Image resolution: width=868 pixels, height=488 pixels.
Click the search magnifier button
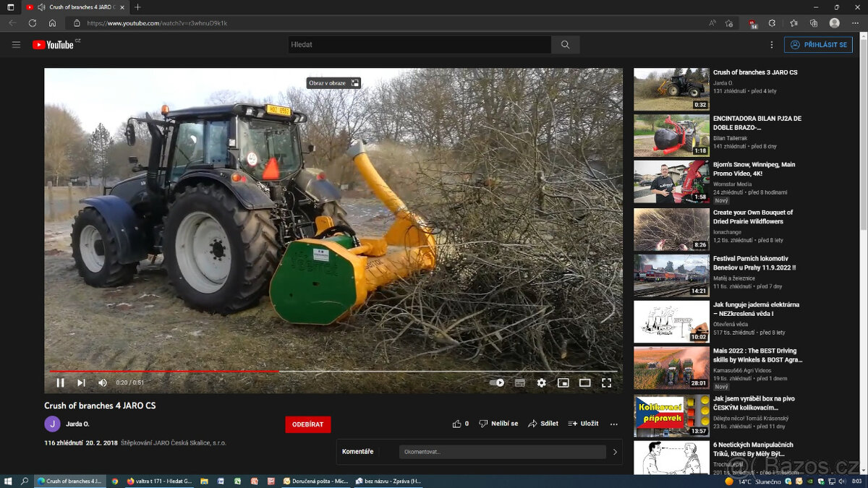565,45
